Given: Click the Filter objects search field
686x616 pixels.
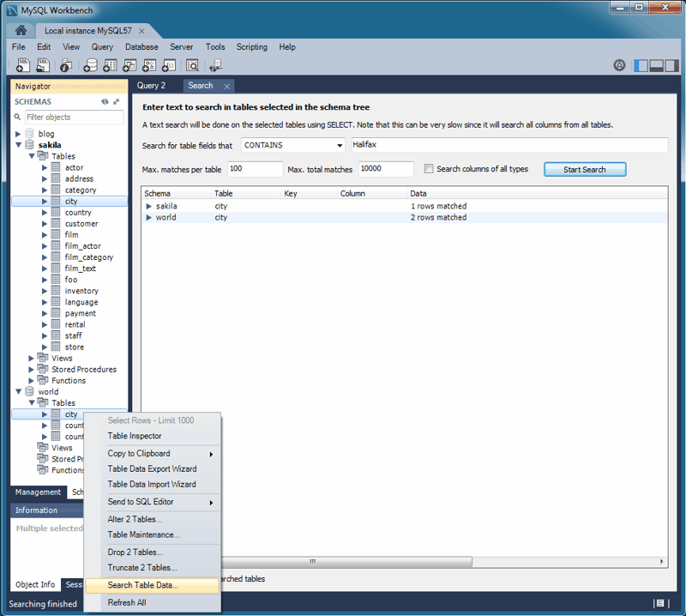Looking at the screenshot, I should pyautogui.click(x=72, y=117).
